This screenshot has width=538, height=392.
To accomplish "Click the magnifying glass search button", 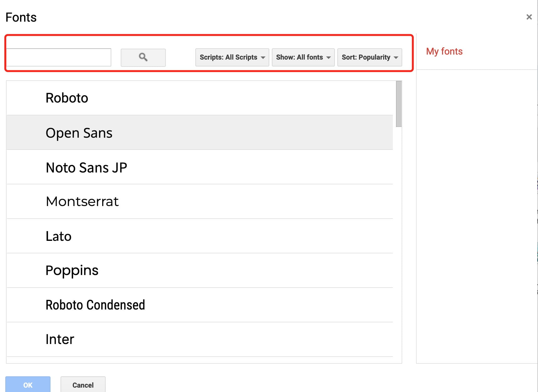I will tap(143, 57).
